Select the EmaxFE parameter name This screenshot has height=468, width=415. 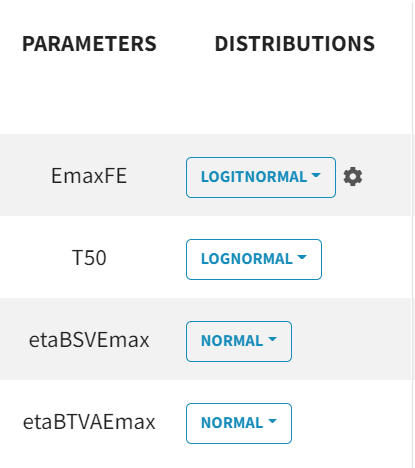pyautogui.click(x=89, y=176)
